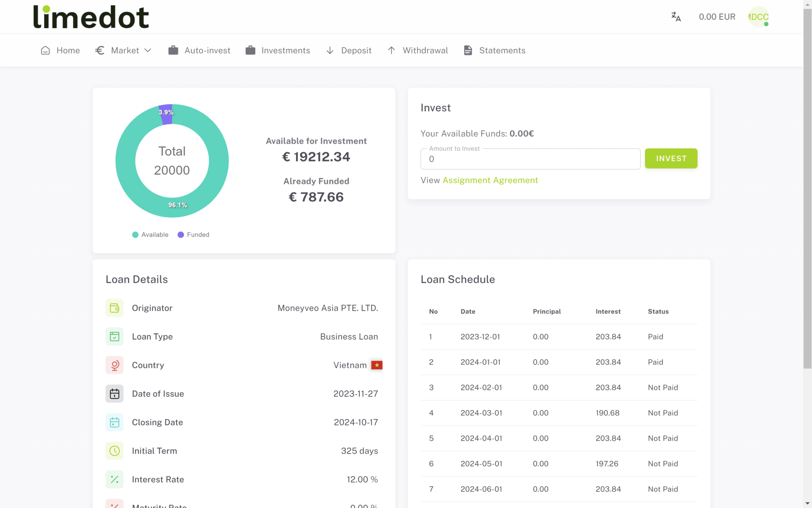Click the purple 3.9% chart segment
The image size is (812, 508).
click(166, 114)
